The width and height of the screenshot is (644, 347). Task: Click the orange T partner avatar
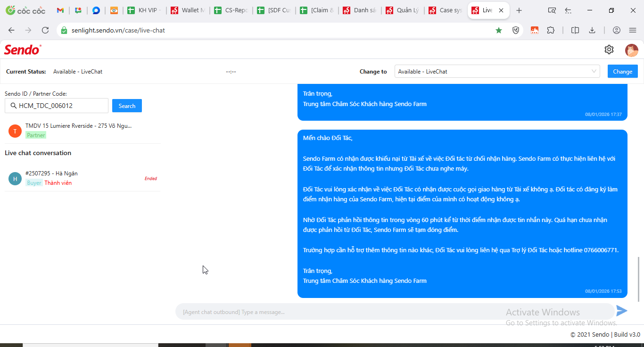pos(15,131)
